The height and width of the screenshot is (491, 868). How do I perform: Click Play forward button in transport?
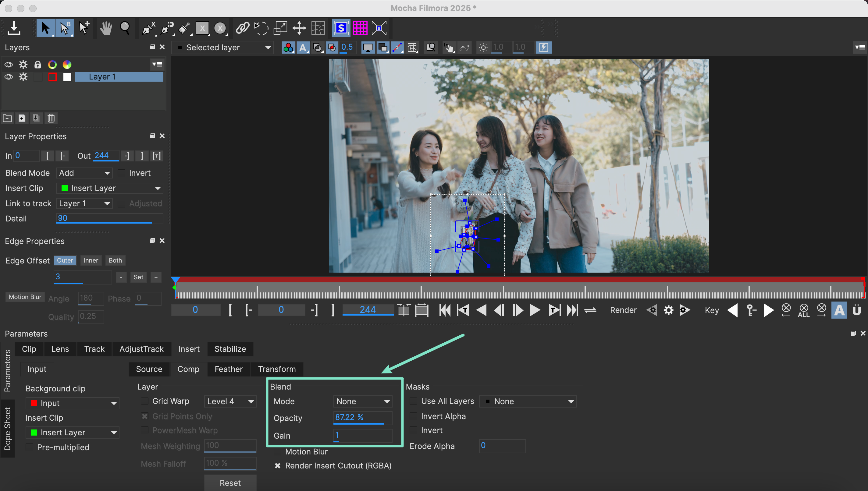click(535, 310)
